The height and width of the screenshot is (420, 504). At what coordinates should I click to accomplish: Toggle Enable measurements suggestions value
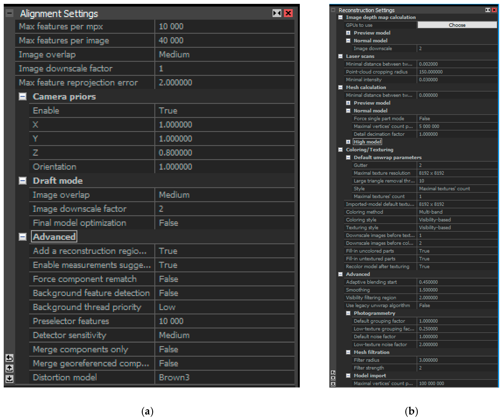click(225, 265)
